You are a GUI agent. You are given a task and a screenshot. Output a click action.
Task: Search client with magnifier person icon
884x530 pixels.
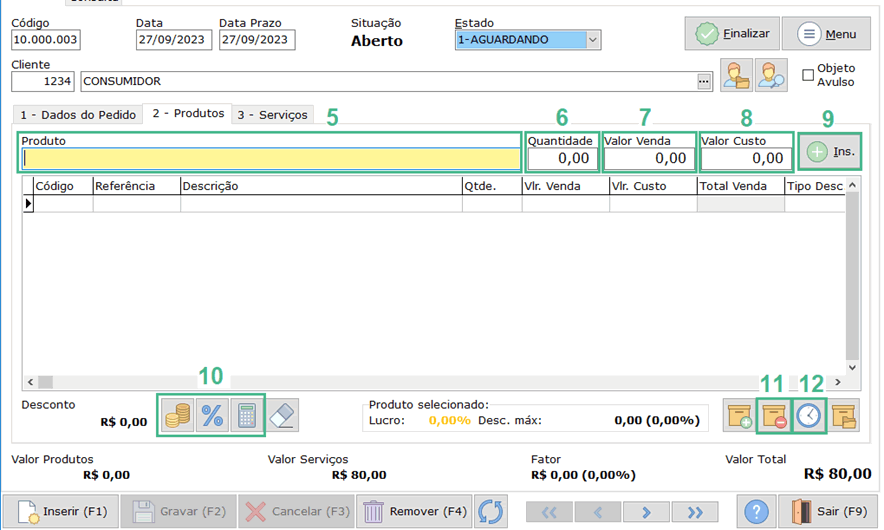(771, 75)
